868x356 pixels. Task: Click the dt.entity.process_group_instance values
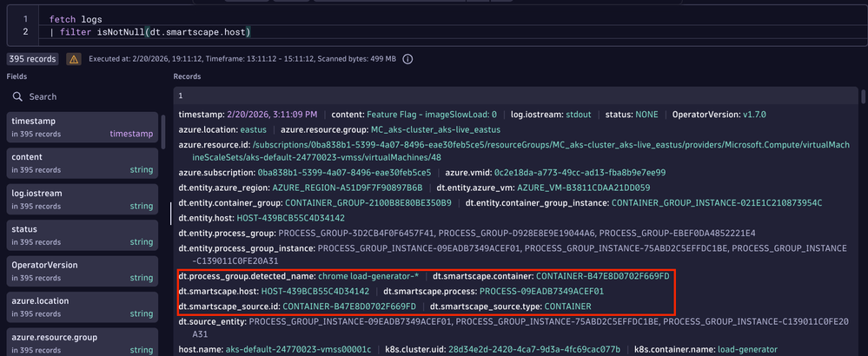click(x=520, y=254)
